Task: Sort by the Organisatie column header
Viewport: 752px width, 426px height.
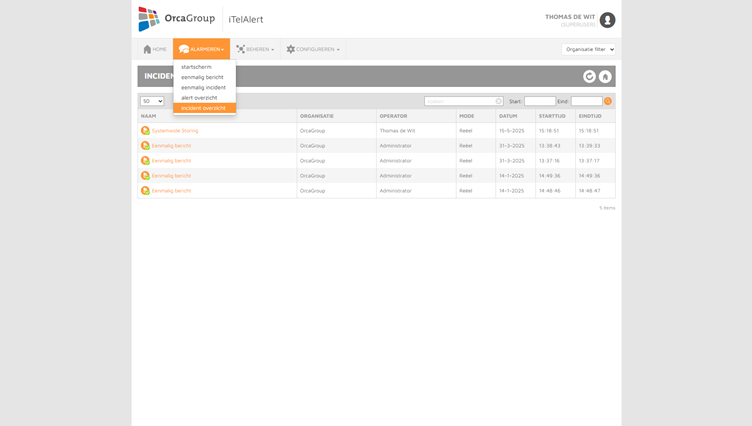Action: point(317,116)
